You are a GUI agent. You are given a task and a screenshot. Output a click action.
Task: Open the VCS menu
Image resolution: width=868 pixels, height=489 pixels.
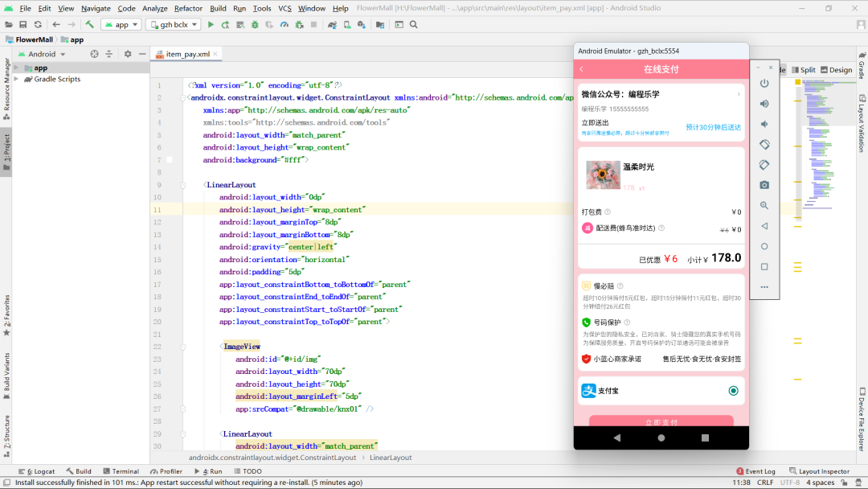[x=285, y=8]
